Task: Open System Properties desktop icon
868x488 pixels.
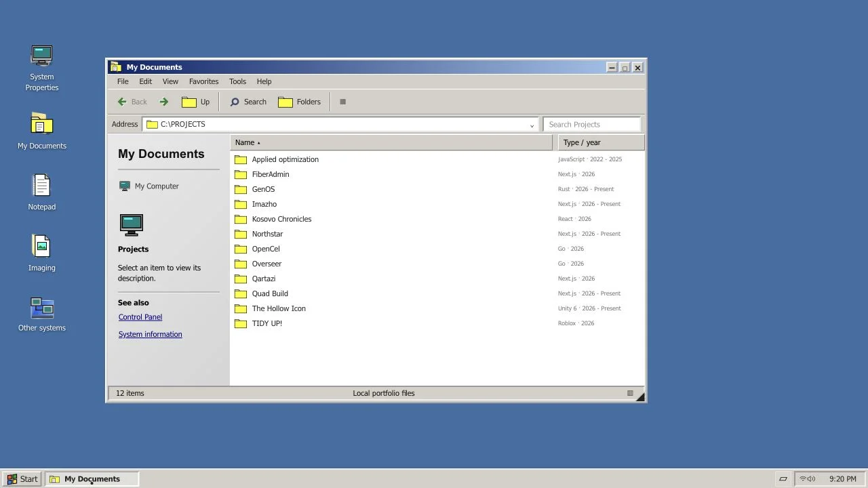Action: tap(41, 68)
